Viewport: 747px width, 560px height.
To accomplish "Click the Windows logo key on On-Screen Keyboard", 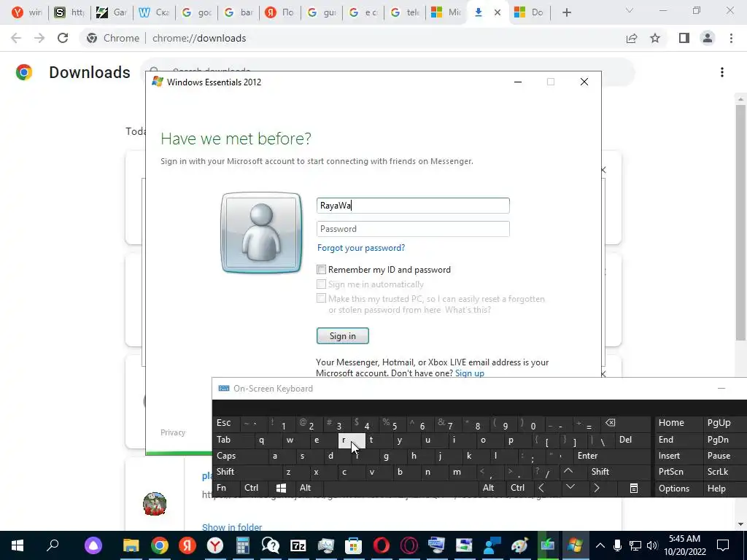I will point(282,488).
